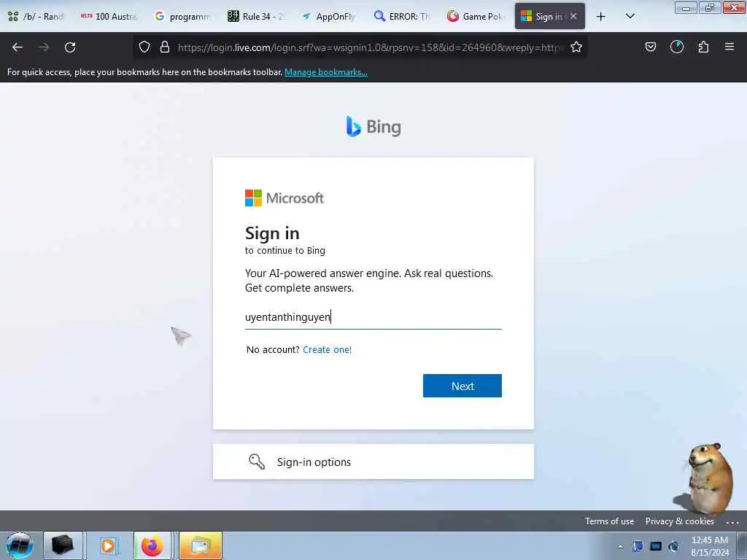Screen dimensions: 747x560
Task: Click the Firefox icon on the taskbar
Action: pos(152,545)
